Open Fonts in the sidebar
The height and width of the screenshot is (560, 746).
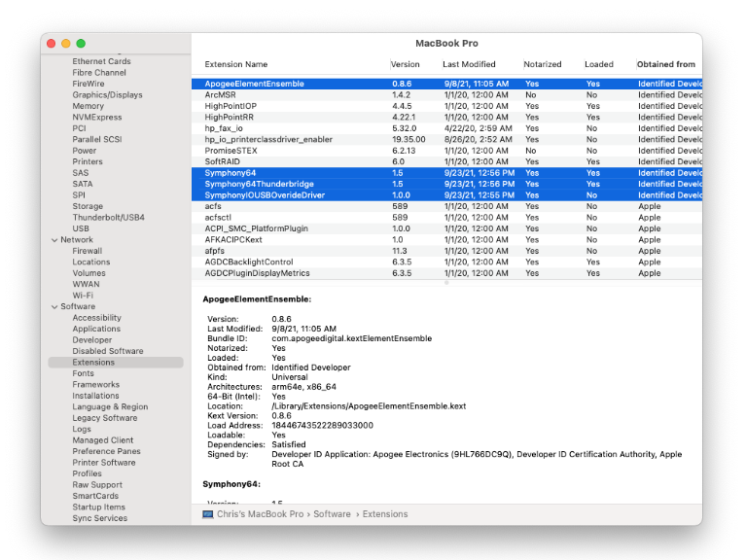(x=83, y=373)
